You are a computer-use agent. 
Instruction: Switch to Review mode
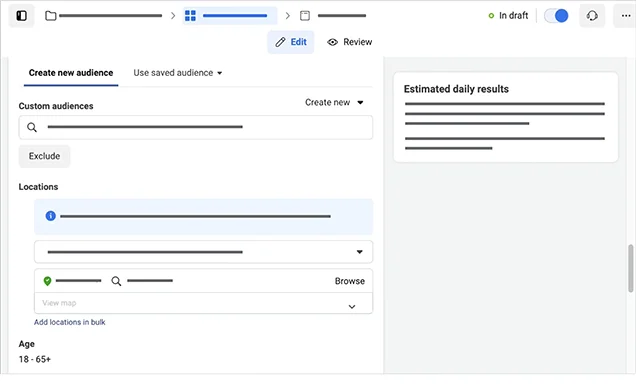point(350,42)
